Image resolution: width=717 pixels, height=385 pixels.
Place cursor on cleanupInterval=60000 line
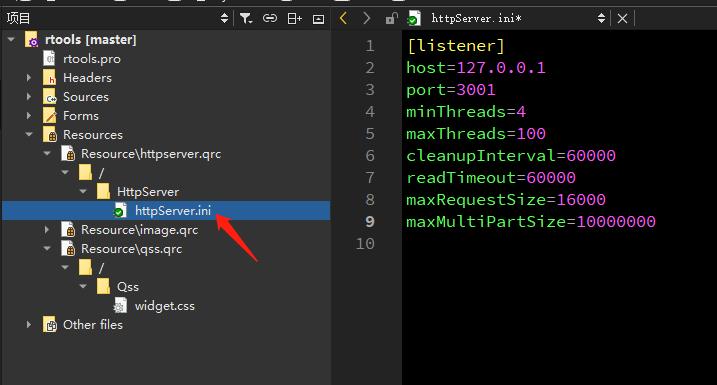pos(511,156)
